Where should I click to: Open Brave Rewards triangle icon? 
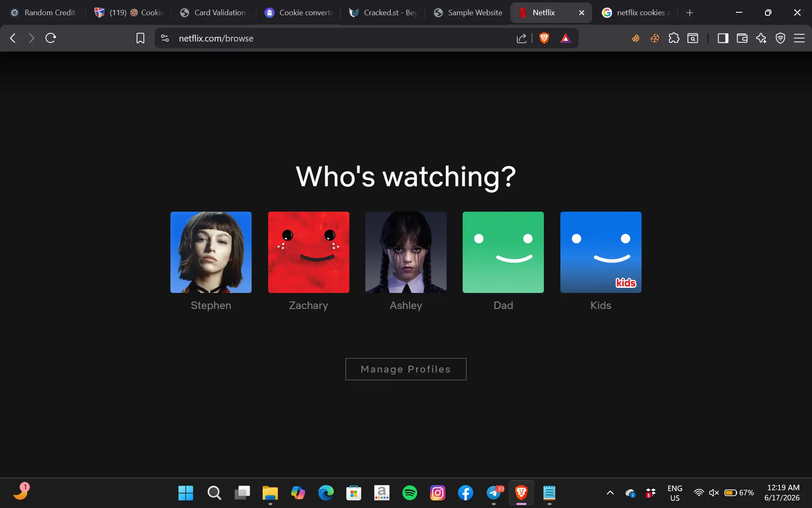pyautogui.click(x=565, y=38)
